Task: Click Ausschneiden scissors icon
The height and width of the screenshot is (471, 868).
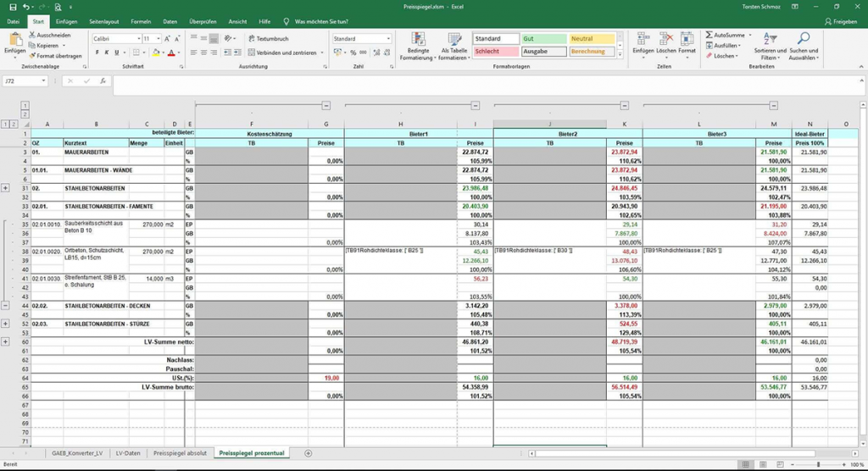Action: pyautogui.click(x=32, y=35)
